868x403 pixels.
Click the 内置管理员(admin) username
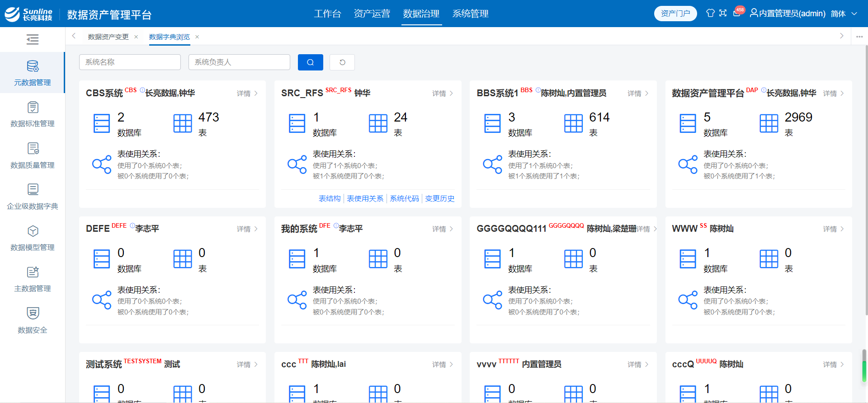[792, 14]
